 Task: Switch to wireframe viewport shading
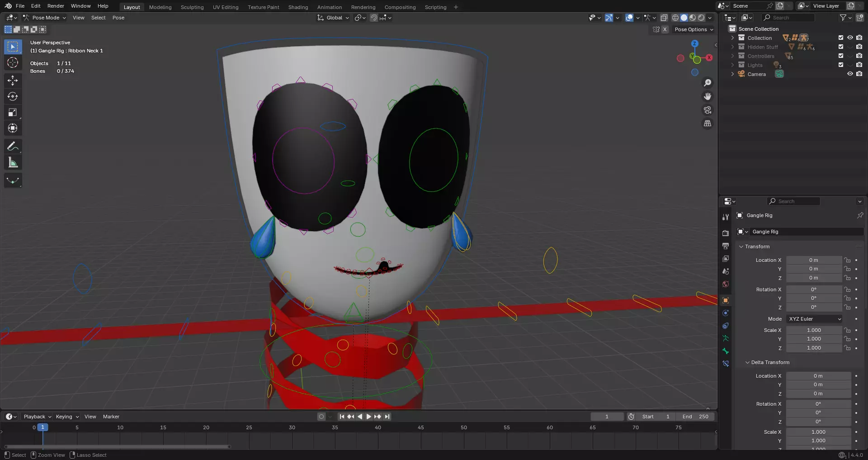(675, 18)
